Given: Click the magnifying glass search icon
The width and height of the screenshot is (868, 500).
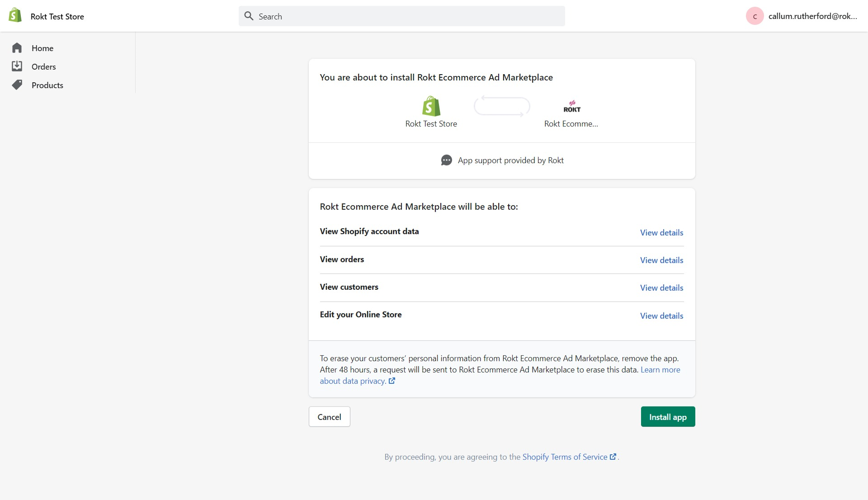Looking at the screenshot, I should click(x=249, y=16).
